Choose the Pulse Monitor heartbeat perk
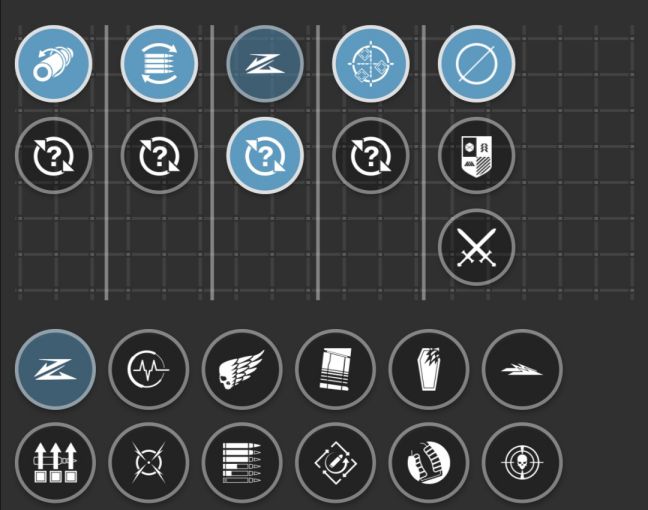 click(x=149, y=369)
